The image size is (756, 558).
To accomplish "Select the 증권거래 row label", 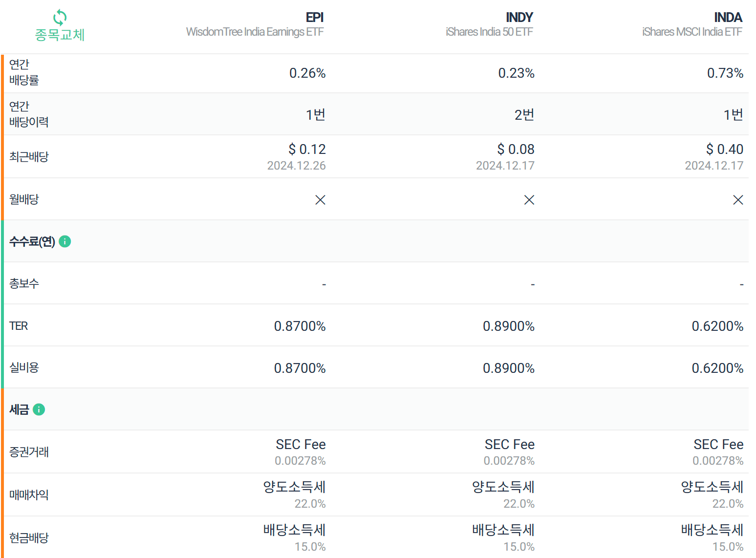I will point(29,452).
